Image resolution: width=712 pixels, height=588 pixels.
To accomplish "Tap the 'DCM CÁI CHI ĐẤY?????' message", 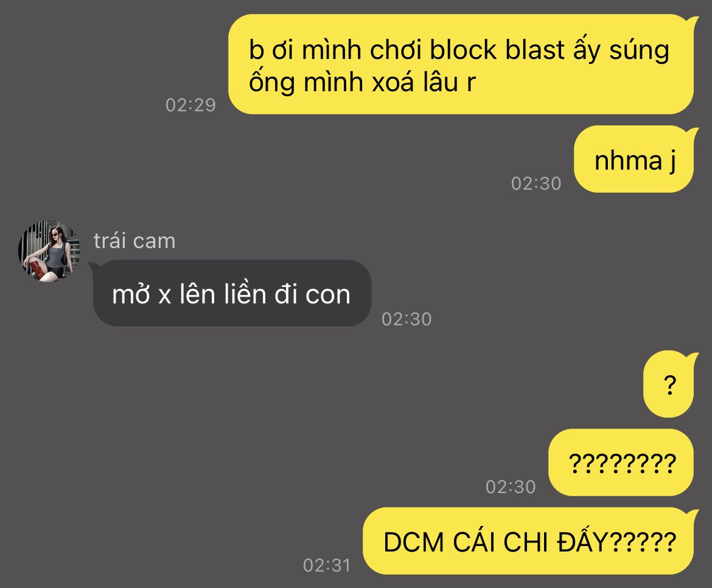I will (529, 541).
